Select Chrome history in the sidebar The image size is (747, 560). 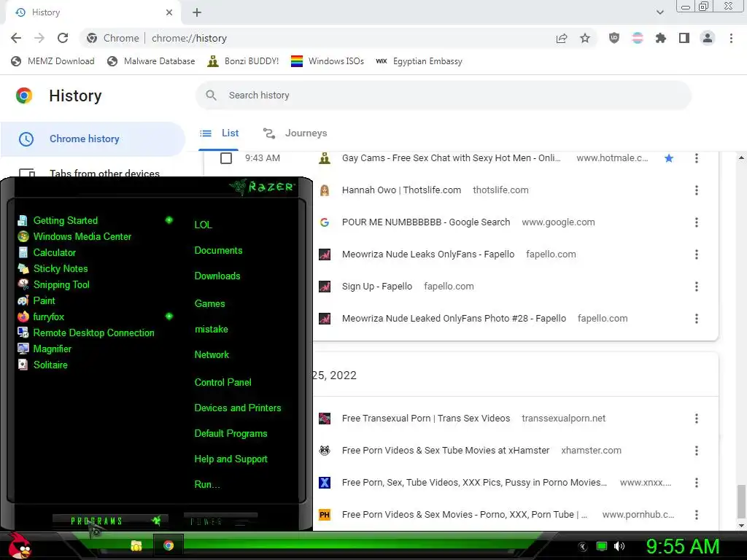(x=93, y=139)
